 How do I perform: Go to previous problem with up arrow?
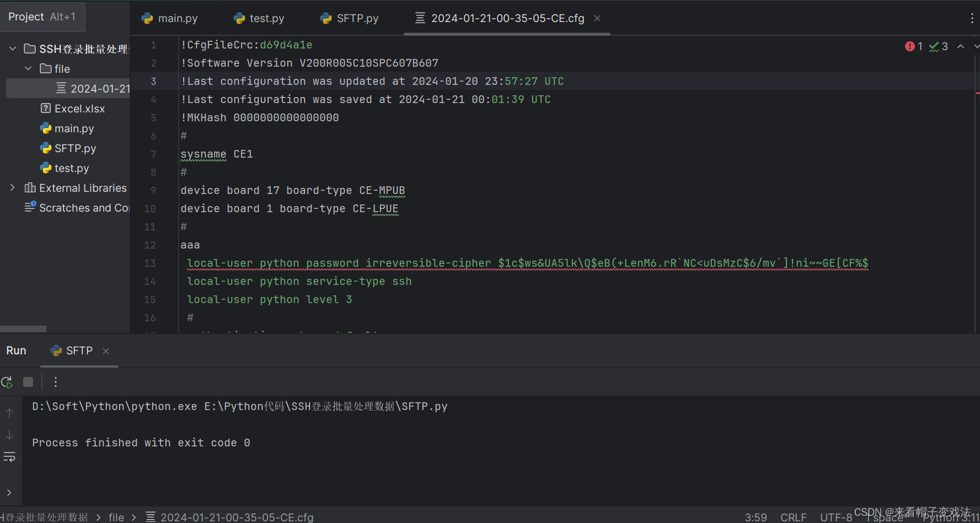point(961,46)
